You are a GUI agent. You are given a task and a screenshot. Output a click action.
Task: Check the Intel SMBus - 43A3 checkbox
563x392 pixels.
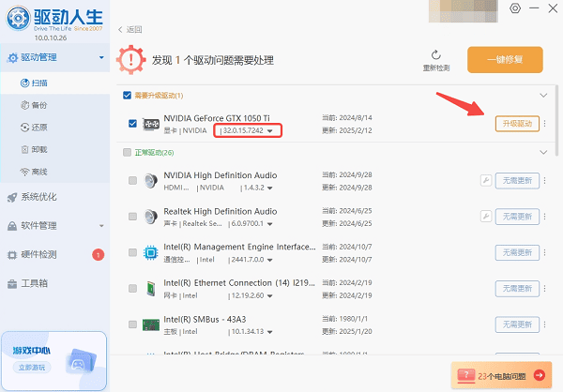(132, 324)
